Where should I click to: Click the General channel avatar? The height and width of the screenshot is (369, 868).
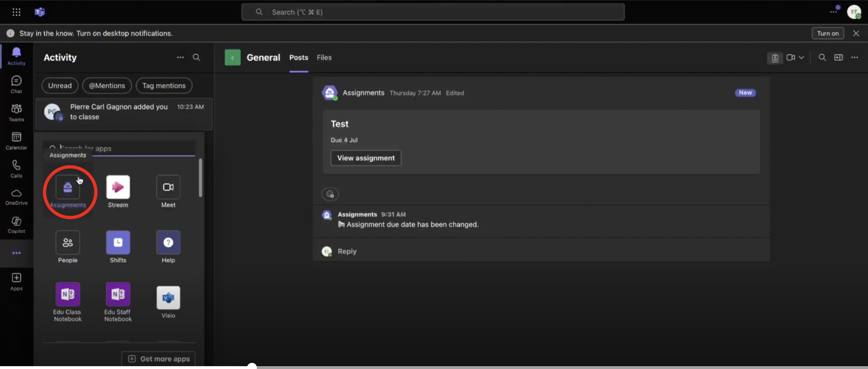pos(233,57)
